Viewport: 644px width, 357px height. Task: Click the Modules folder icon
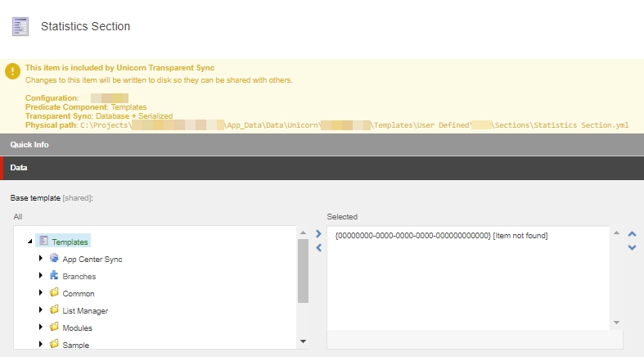coord(54,328)
